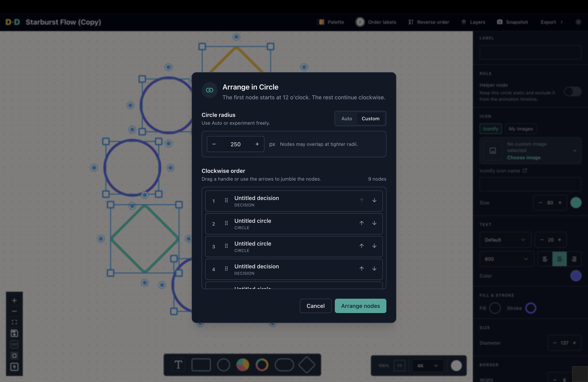This screenshot has height=382, width=588.
Task: Click Reverse order in top bar
Action: click(x=429, y=22)
